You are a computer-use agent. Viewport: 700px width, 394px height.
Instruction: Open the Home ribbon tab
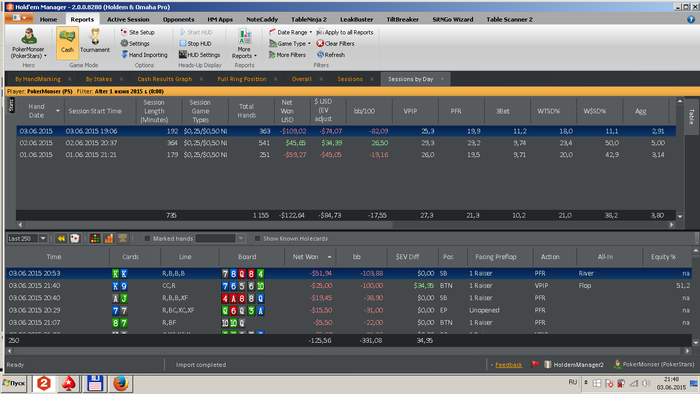pos(48,19)
